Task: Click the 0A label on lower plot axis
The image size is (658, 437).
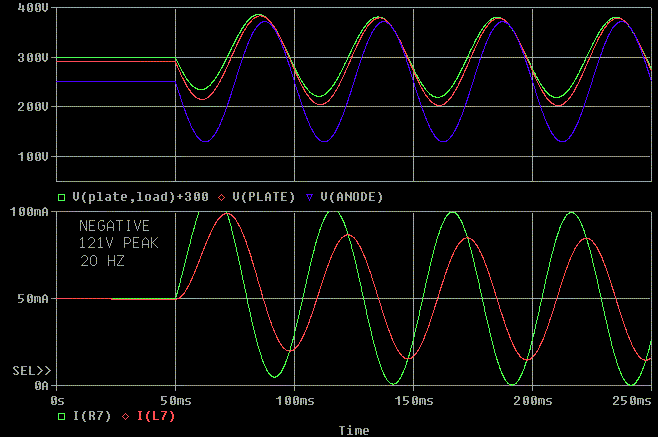Action: pyautogui.click(x=42, y=385)
